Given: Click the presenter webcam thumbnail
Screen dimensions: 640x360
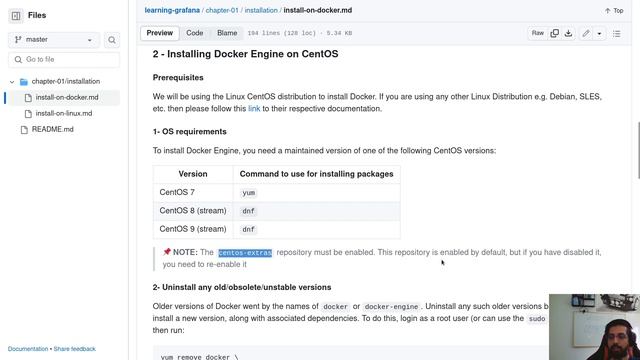Looking at the screenshot, I should click(594, 327).
